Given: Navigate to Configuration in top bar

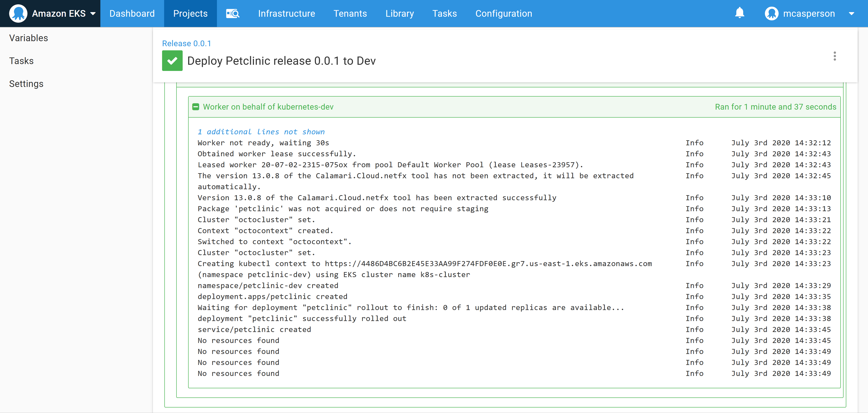Looking at the screenshot, I should click(x=503, y=13).
